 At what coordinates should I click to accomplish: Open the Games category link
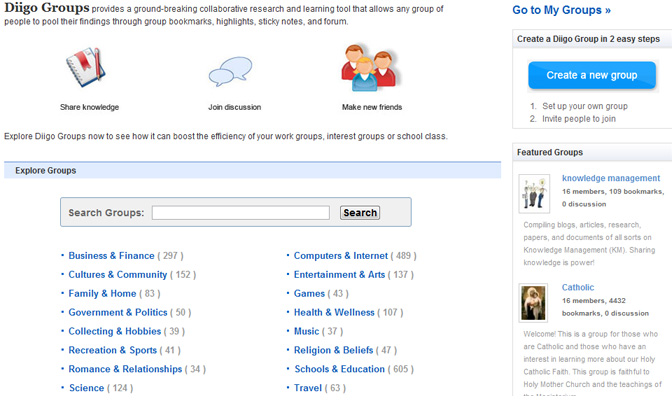click(x=309, y=293)
